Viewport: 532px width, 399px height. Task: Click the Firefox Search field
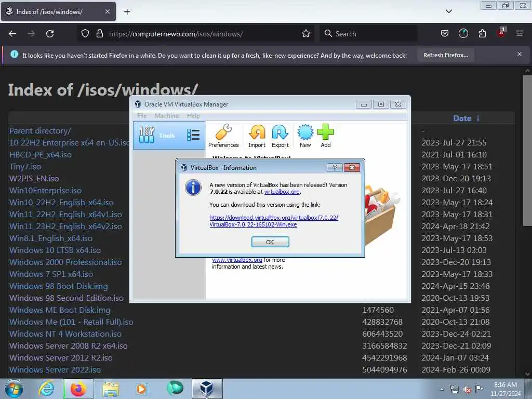pos(368,34)
